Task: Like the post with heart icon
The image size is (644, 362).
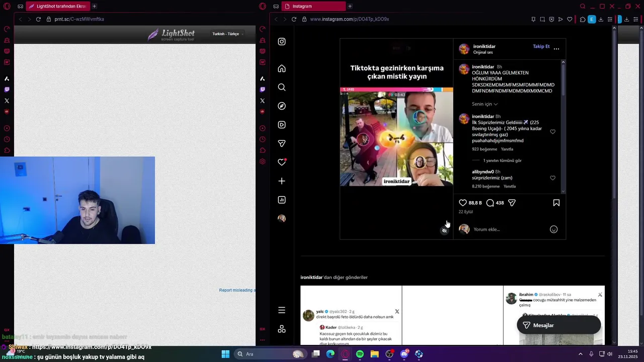Action: tap(463, 203)
